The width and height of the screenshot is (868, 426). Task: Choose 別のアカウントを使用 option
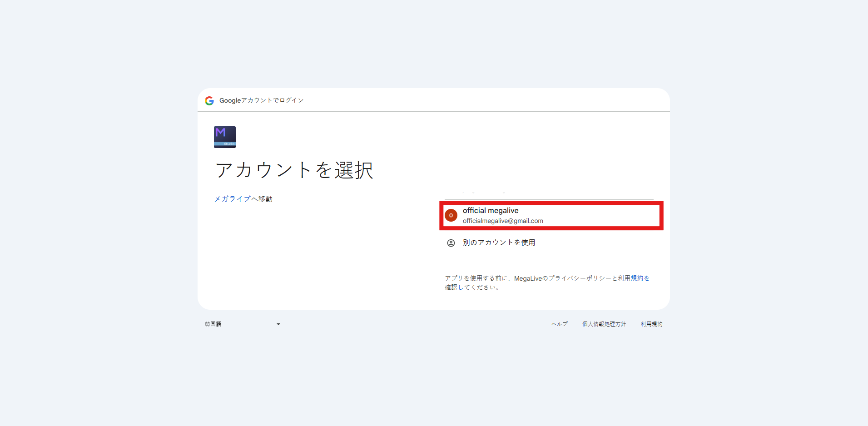pyautogui.click(x=549, y=243)
